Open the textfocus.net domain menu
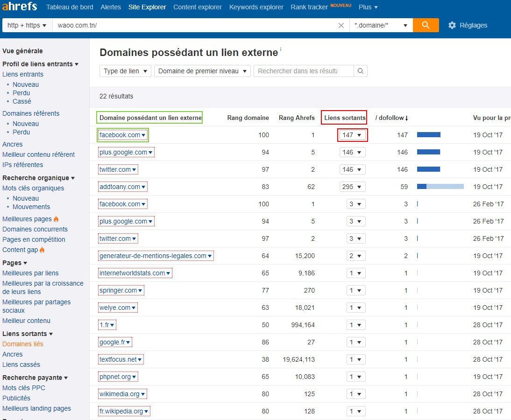Viewport: 511px width, 420px height. click(x=121, y=359)
